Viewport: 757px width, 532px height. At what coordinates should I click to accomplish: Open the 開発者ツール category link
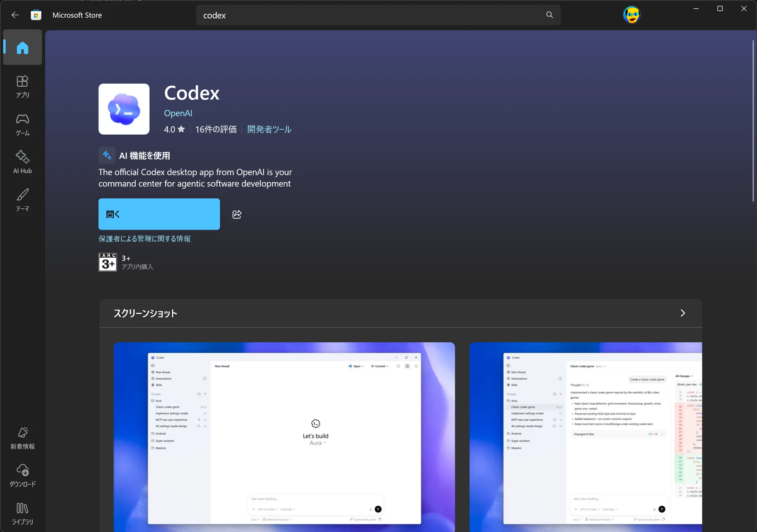[269, 129]
